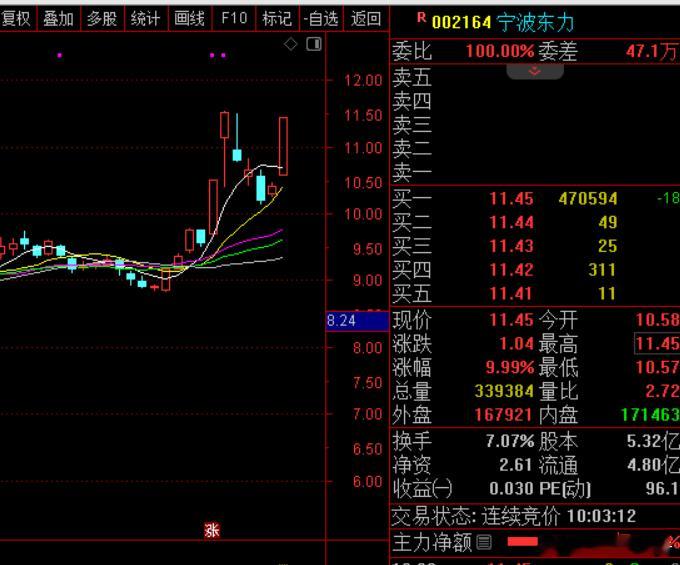The width and height of the screenshot is (680, 565).
Task: Remove stock via -自选 button
Action: [321, 18]
